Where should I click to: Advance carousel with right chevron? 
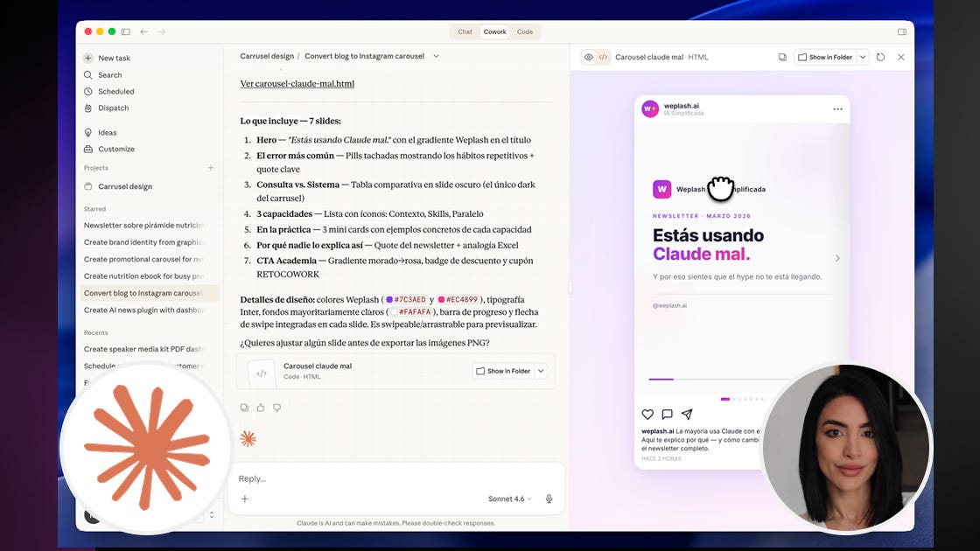coord(837,258)
